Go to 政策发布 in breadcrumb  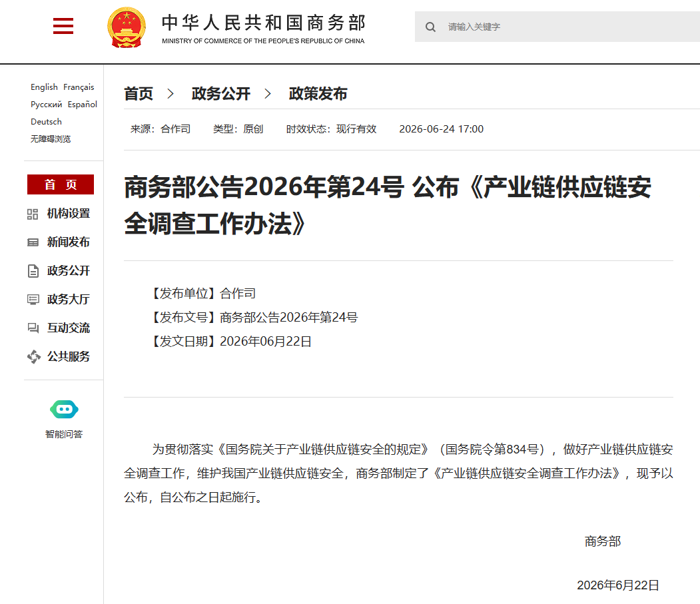point(318,94)
